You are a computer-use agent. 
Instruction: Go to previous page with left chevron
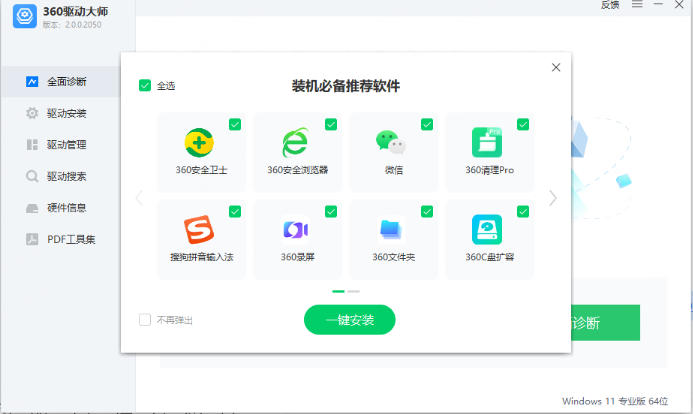pos(139,198)
